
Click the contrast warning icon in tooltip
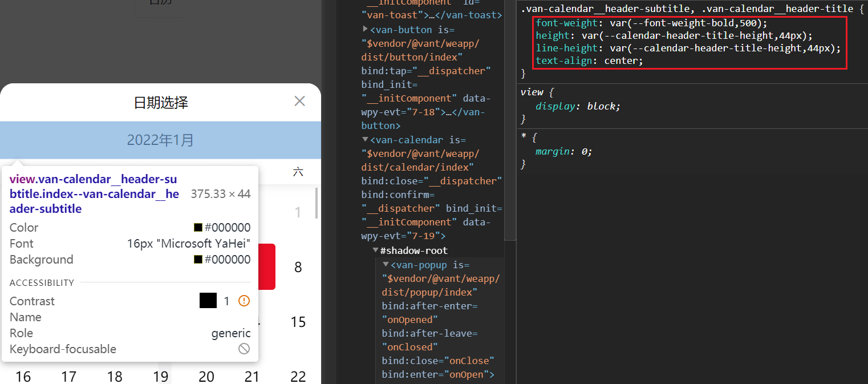[244, 301]
